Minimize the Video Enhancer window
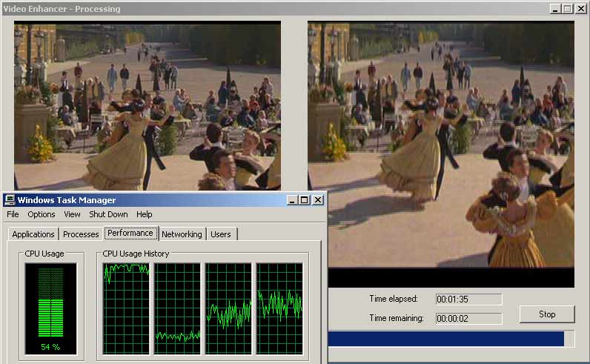Screen dimensions: 590x364 click(555, 9)
